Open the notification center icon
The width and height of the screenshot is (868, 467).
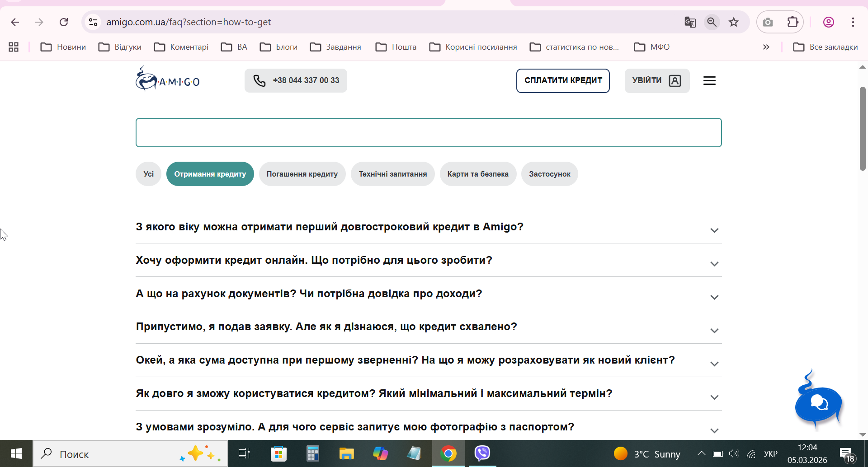coord(846,454)
